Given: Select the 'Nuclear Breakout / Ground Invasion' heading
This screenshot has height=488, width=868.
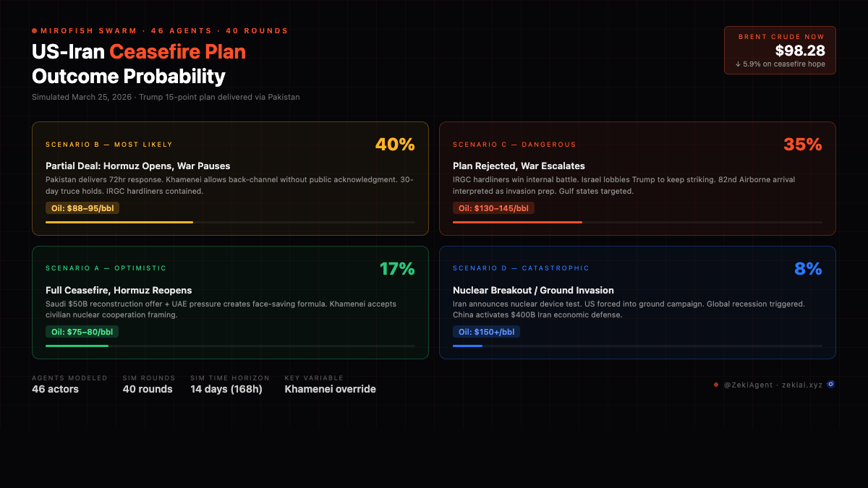Looking at the screenshot, I should tap(533, 290).
